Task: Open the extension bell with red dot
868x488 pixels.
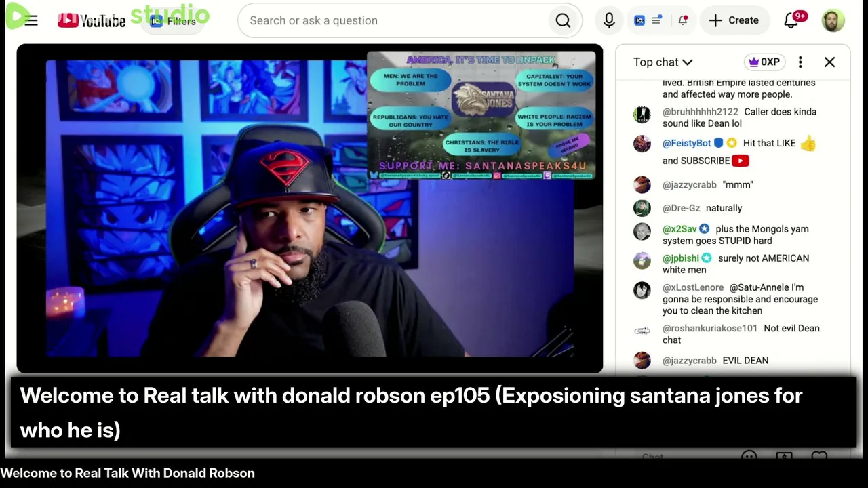Action: point(683,20)
